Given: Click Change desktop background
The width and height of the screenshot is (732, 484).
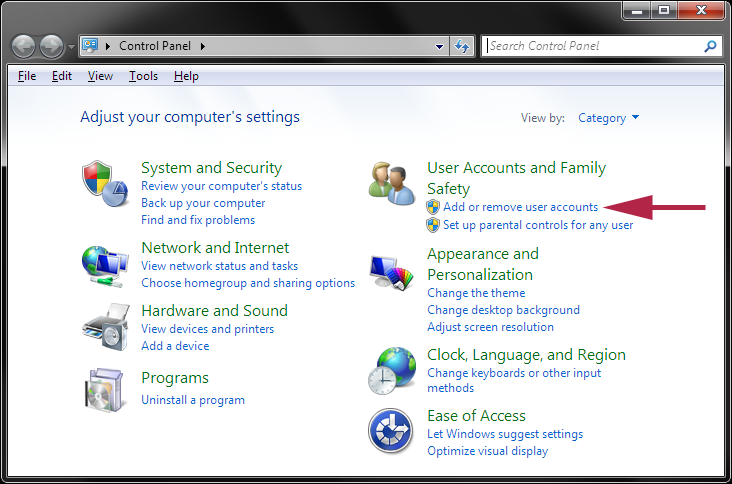Looking at the screenshot, I should click(503, 310).
